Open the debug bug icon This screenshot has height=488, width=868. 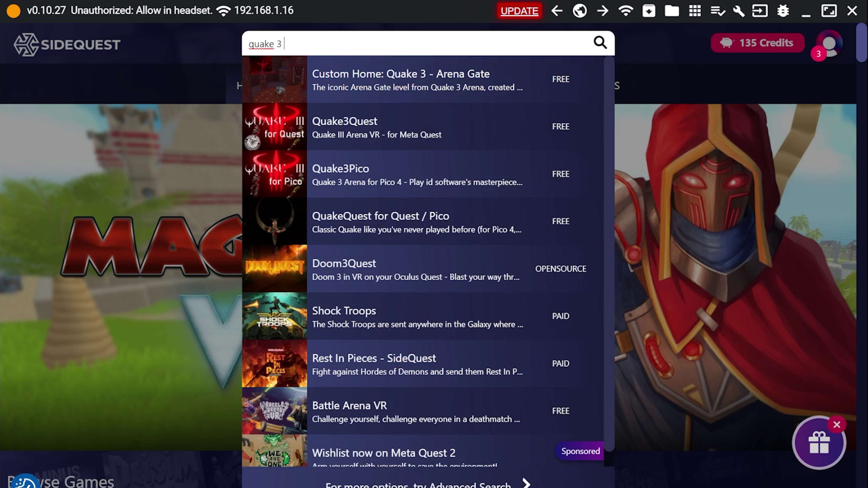pos(783,11)
